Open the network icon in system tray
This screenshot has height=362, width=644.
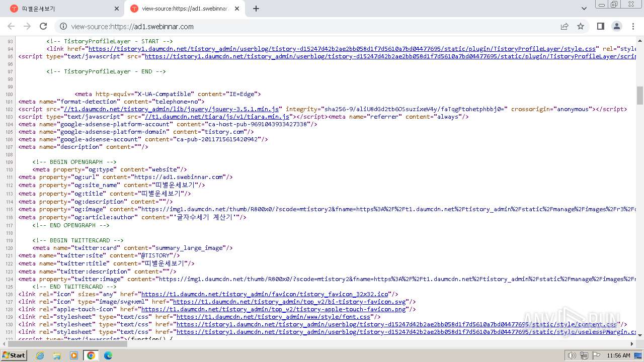(x=584, y=355)
